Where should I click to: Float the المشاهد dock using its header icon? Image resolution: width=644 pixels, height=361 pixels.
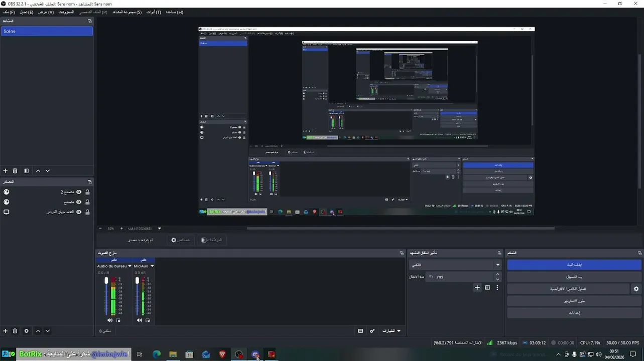click(x=90, y=21)
